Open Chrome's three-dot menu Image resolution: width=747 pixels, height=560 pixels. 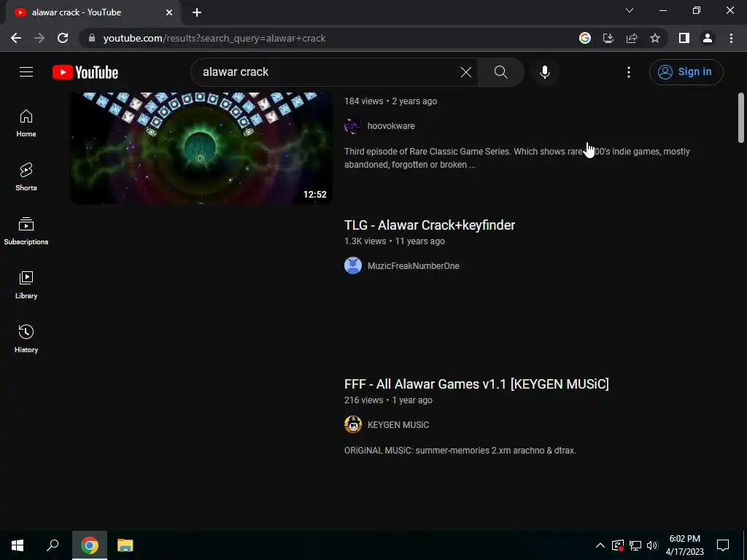pyautogui.click(x=731, y=38)
